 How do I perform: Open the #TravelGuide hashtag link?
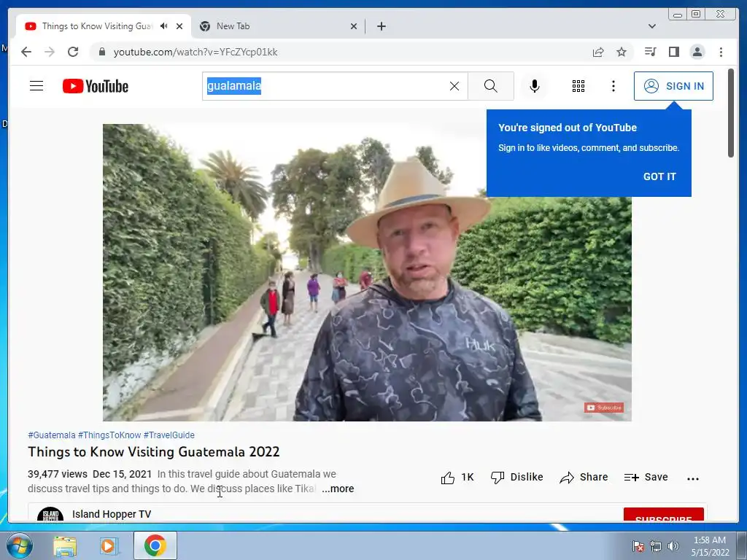(169, 435)
